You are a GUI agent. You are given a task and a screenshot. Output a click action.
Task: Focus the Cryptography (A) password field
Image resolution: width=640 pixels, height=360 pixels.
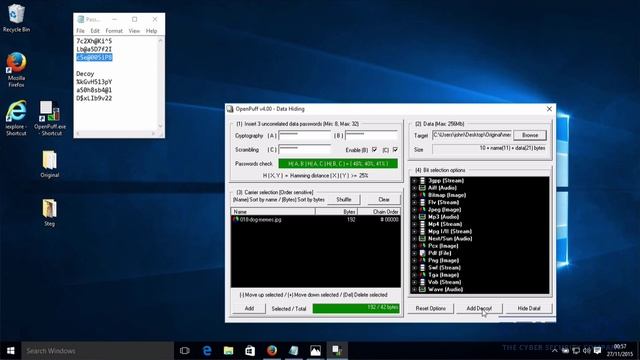pyautogui.click(x=305, y=135)
